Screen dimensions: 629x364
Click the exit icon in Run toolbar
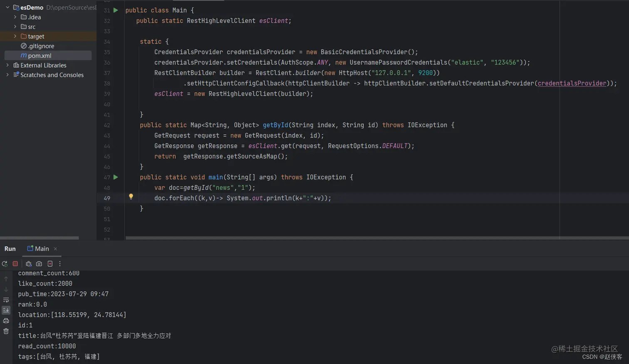click(x=50, y=264)
